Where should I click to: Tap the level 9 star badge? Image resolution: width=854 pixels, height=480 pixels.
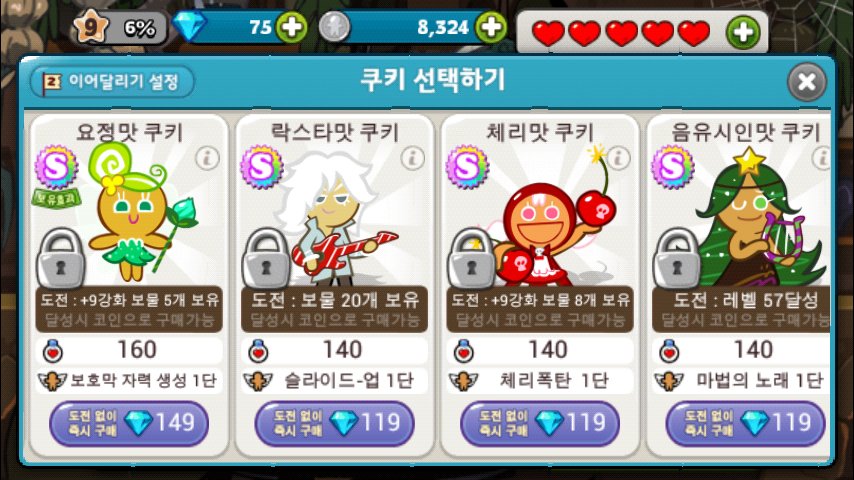91,27
